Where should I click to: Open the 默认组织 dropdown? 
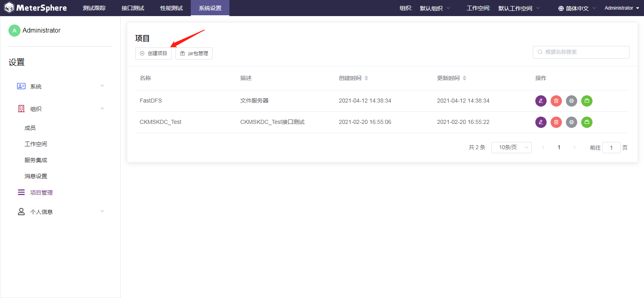pyautogui.click(x=435, y=8)
